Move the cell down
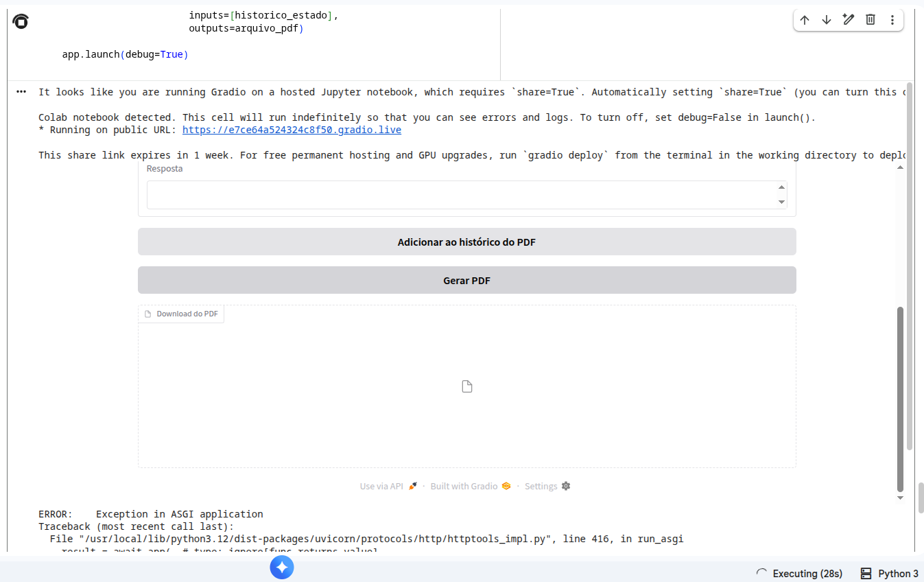The image size is (924, 582). (x=827, y=20)
